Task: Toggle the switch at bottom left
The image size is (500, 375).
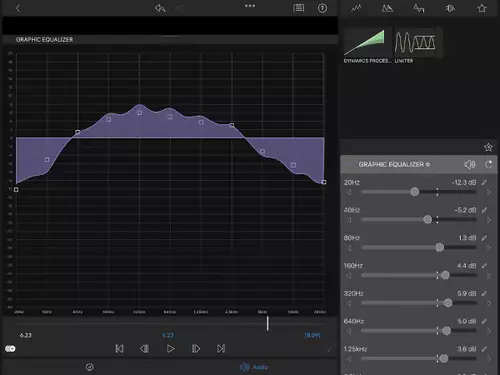Action: tap(10, 349)
